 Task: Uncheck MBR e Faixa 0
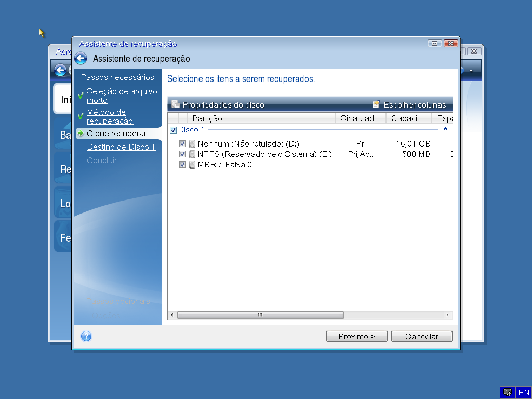point(182,165)
